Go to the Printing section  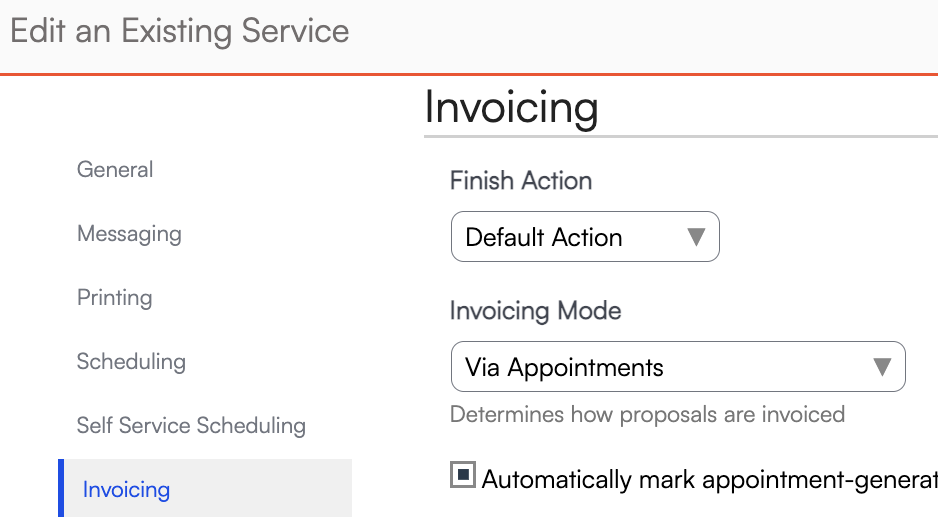[114, 298]
